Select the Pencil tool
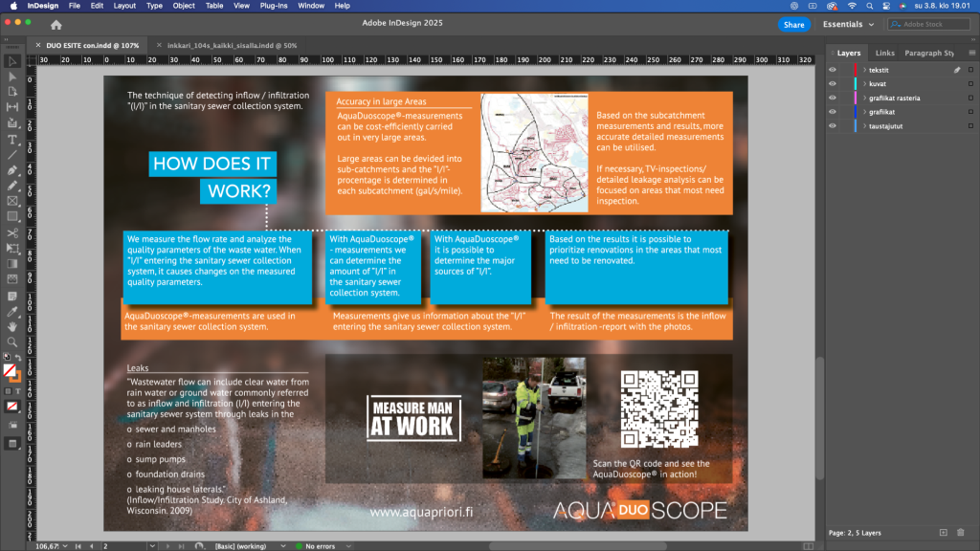Screen dimensions: 980x551 coord(11,186)
